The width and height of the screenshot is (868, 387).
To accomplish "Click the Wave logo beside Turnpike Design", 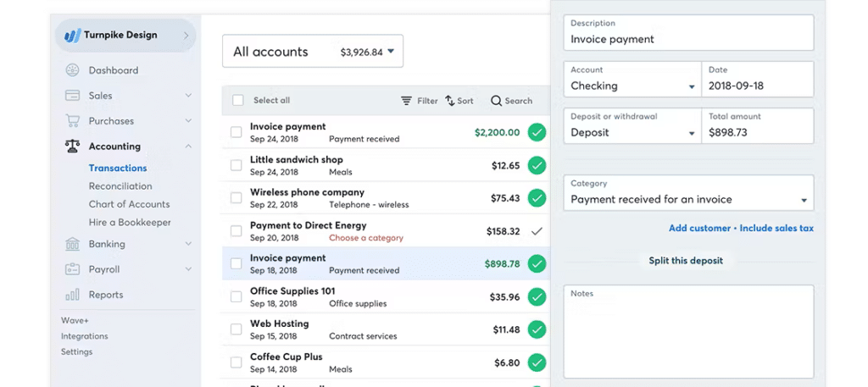I will coord(72,36).
